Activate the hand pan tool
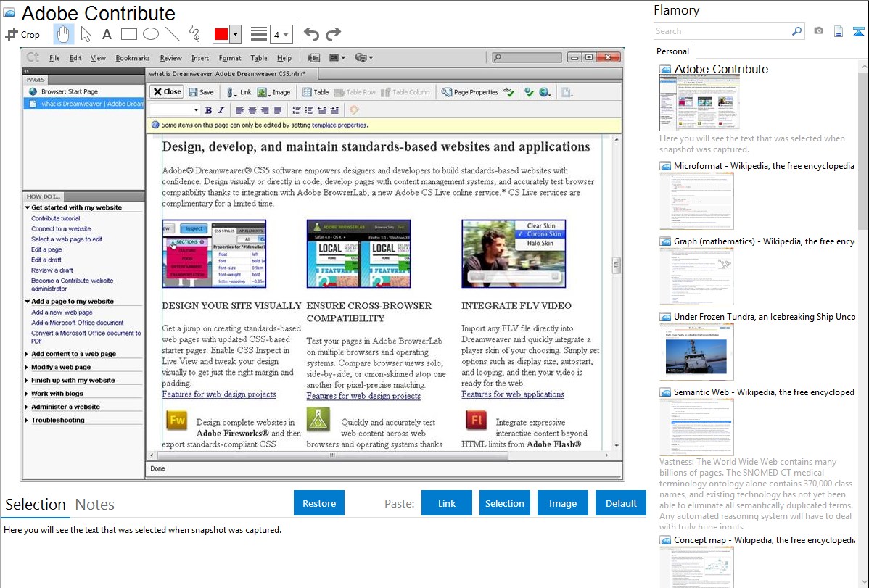The height and width of the screenshot is (588, 869). pyautogui.click(x=63, y=34)
